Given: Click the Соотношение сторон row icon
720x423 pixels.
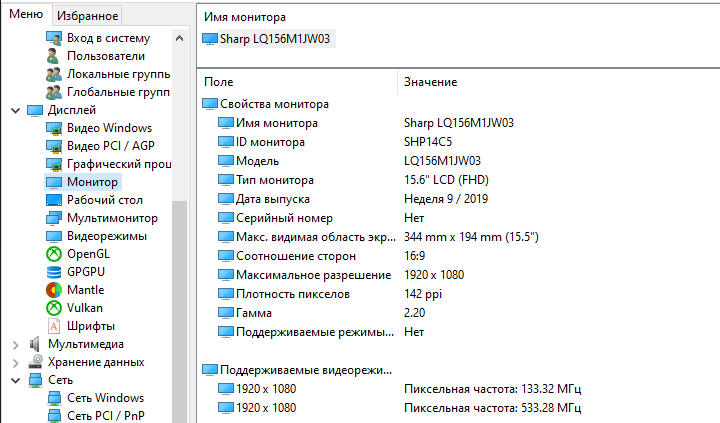Looking at the screenshot, I should [x=225, y=256].
